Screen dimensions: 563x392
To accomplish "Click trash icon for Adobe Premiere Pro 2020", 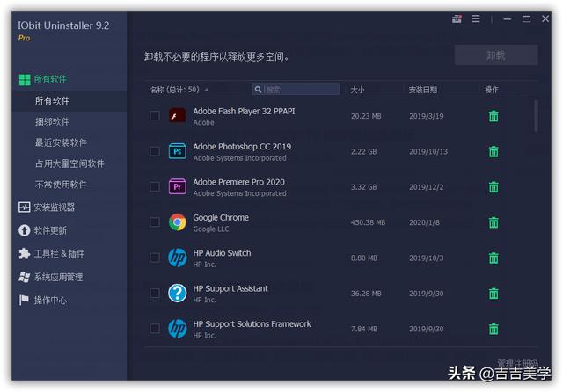I will [494, 187].
